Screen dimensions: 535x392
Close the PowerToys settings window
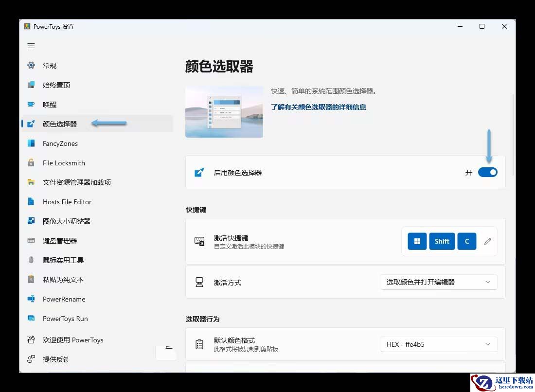[504, 26]
